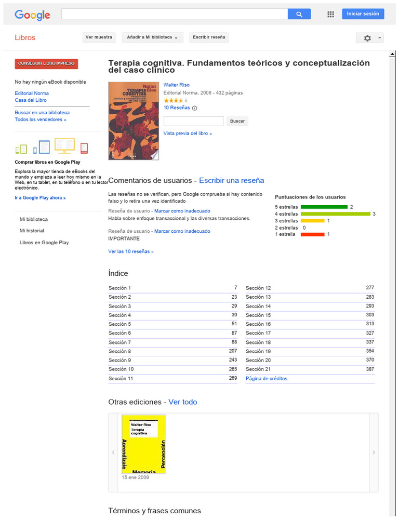This screenshot has height=532, width=399.
Task: Click the red 1 estrella rating bar
Action: pyautogui.click(x=312, y=234)
